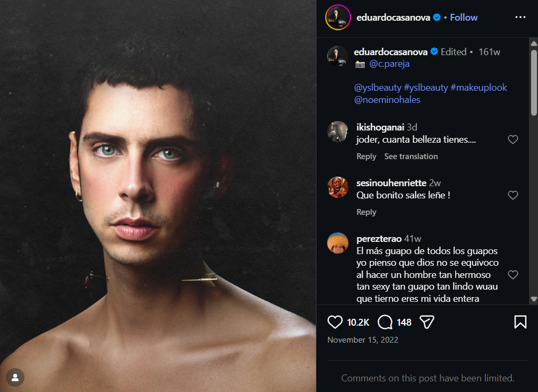Follow eduardocasanova

(464, 18)
